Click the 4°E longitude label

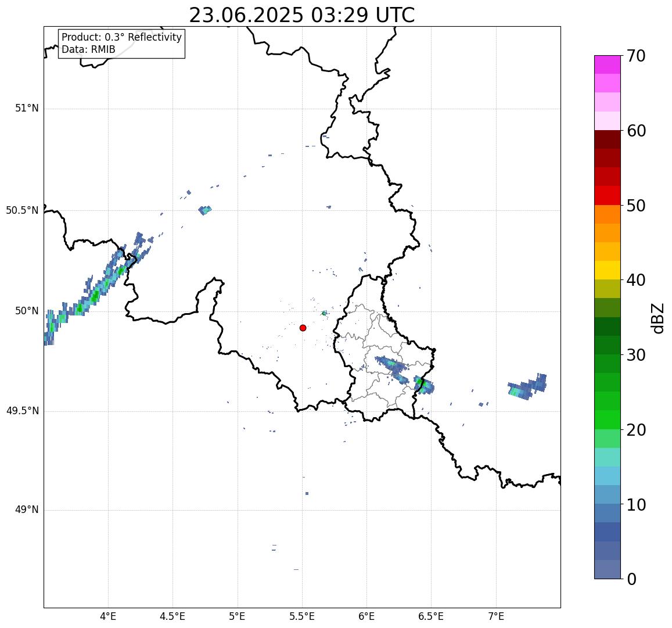point(108,617)
